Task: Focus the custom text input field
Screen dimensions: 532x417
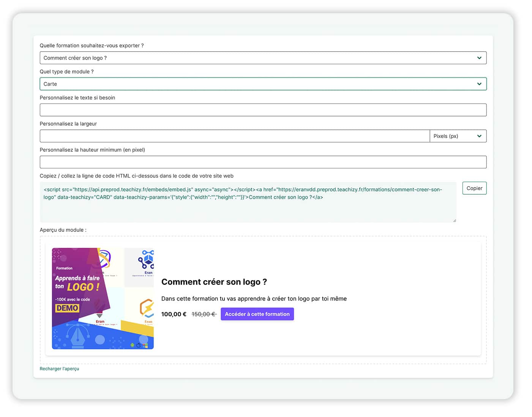Action: (263, 110)
